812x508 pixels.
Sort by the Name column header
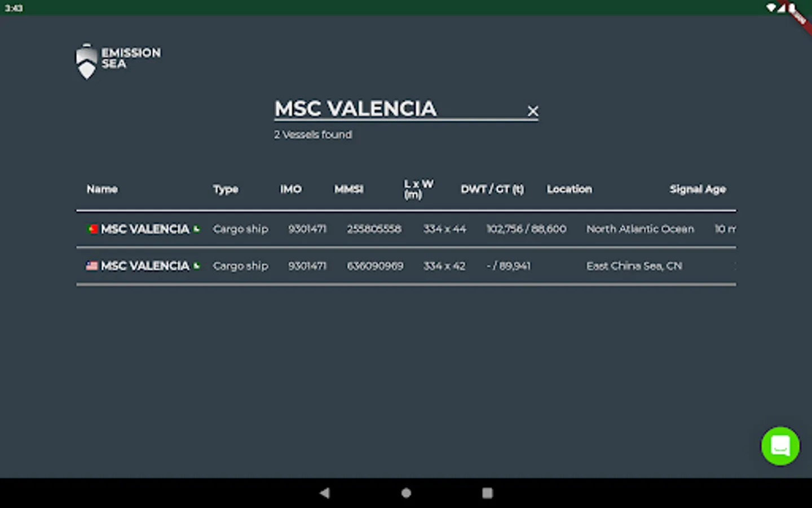pos(102,189)
